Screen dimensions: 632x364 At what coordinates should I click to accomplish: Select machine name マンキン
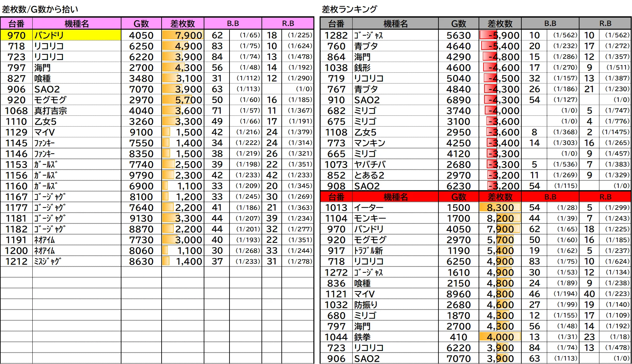(x=370, y=143)
